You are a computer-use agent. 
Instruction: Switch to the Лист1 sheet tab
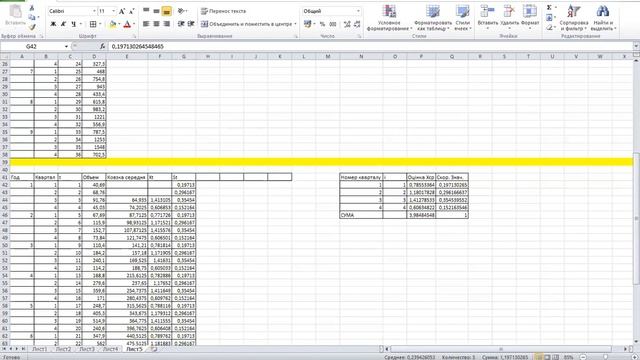[x=39, y=349]
